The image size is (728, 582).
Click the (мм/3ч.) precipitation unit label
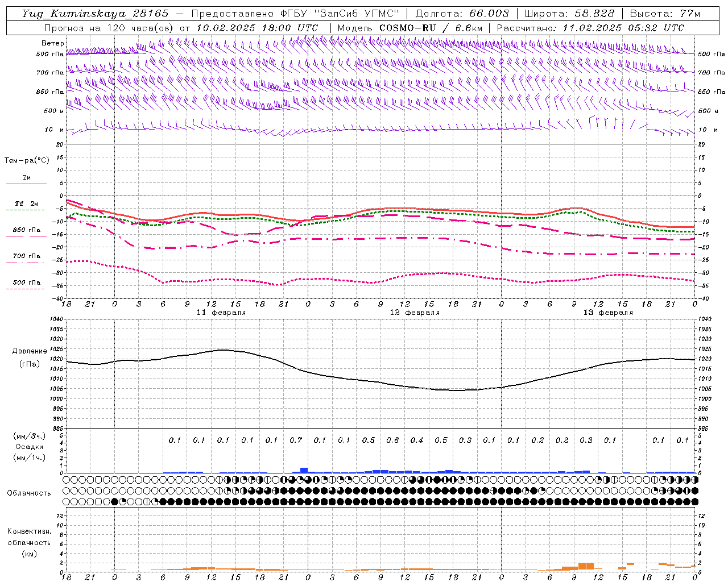29,436
